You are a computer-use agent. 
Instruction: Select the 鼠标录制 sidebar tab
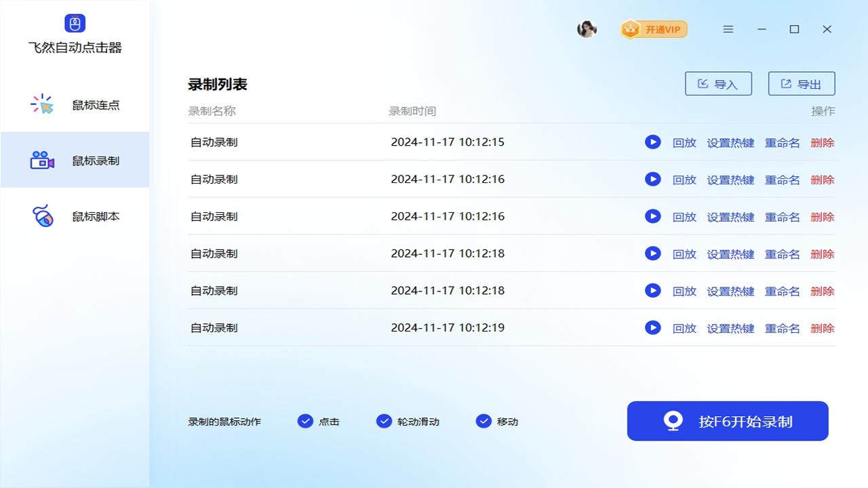(75, 161)
